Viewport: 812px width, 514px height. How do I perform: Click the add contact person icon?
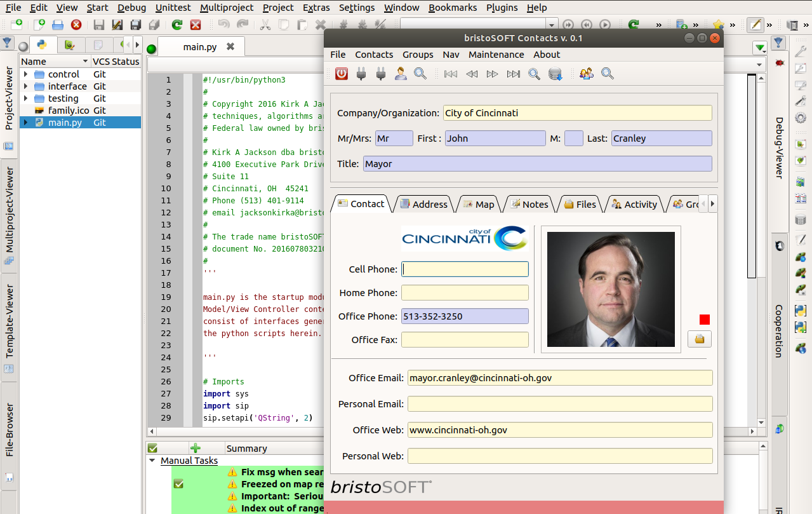click(x=401, y=74)
